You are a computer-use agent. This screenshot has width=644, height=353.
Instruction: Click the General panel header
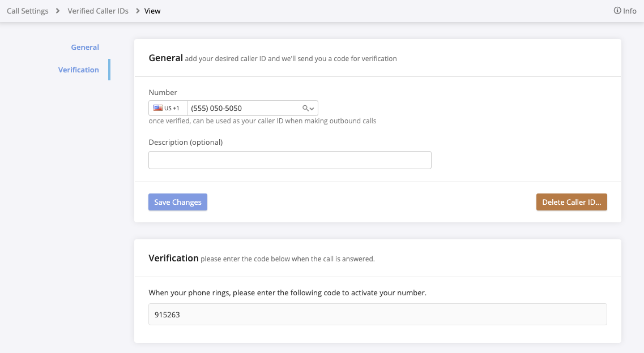tap(165, 57)
